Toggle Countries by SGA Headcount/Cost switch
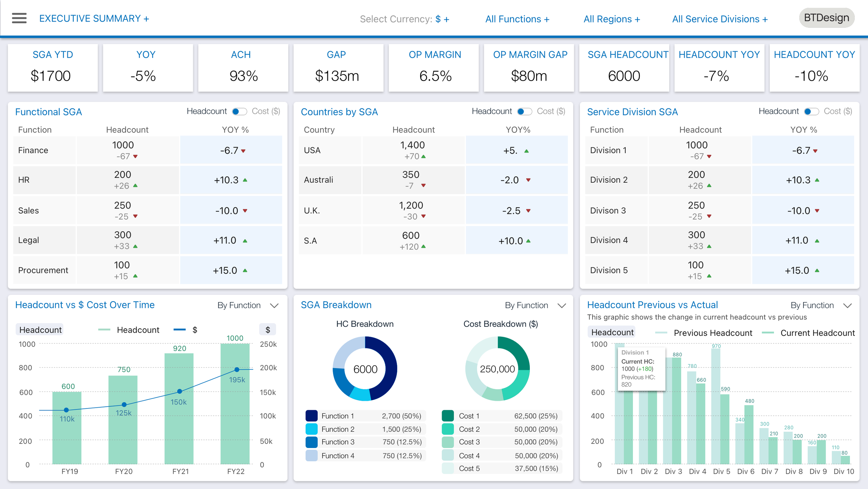Viewport: 868px width, 489px height. click(x=524, y=111)
